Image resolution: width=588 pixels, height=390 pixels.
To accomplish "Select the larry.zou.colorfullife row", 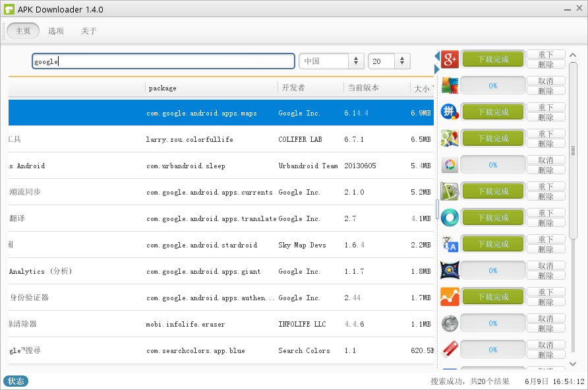I will point(221,139).
